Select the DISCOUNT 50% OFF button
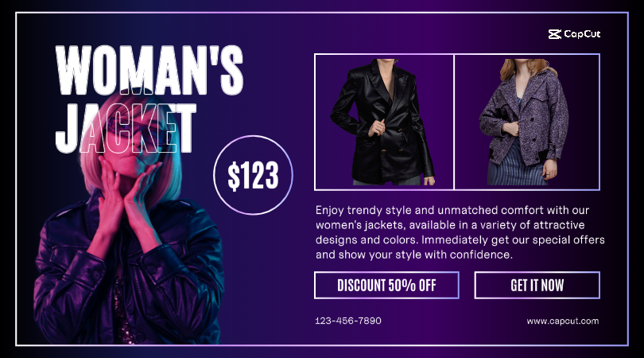The image size is (644, 358). coord(386,286)
